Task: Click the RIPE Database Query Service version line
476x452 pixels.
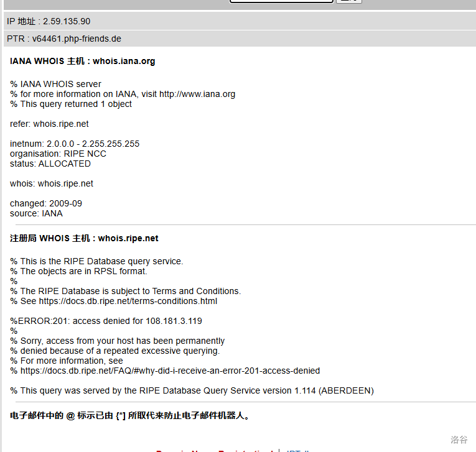Action: (x=192, y=390)
